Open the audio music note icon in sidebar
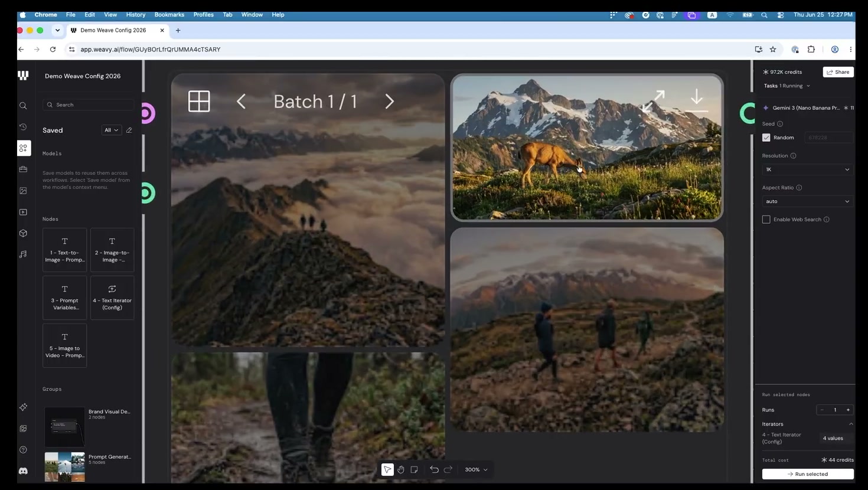The image size is (868, 490). click(23, 254)
